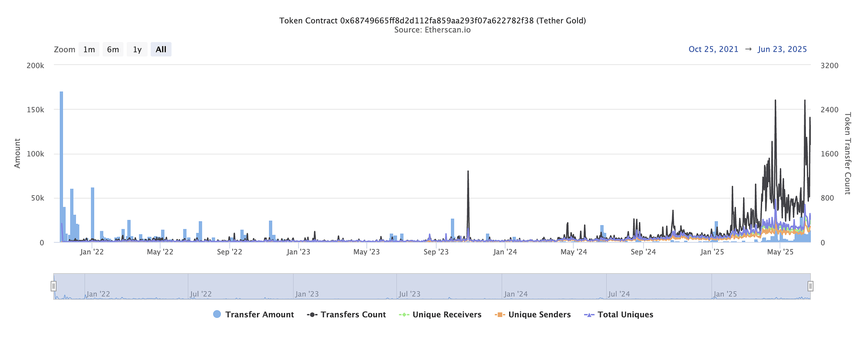Toggle Unique Receivers series visibility
The height and width of the screenshot is (340, 868).
coord(447,314)
